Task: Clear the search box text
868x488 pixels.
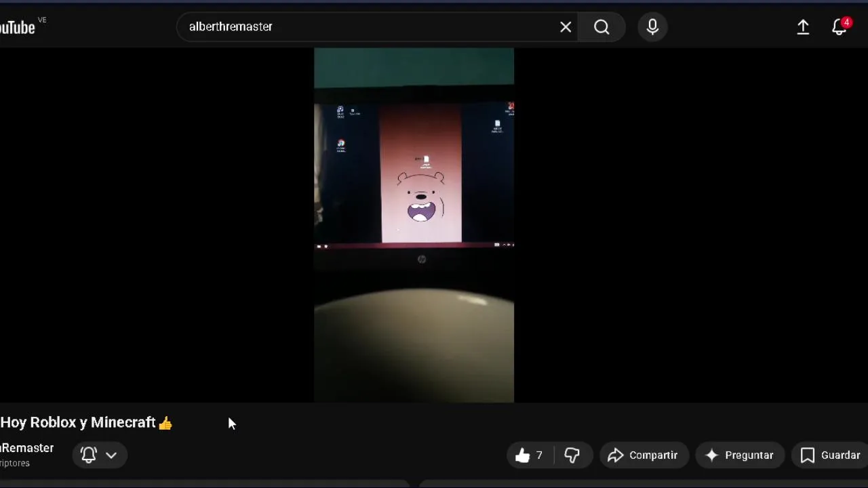Action: (566, 27)
